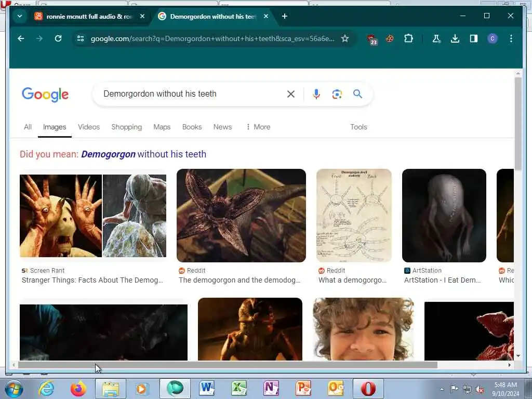This screenshot has height=399, width=532.
Task: Open Opera browser from taskbar
Action: coord(368,389)
